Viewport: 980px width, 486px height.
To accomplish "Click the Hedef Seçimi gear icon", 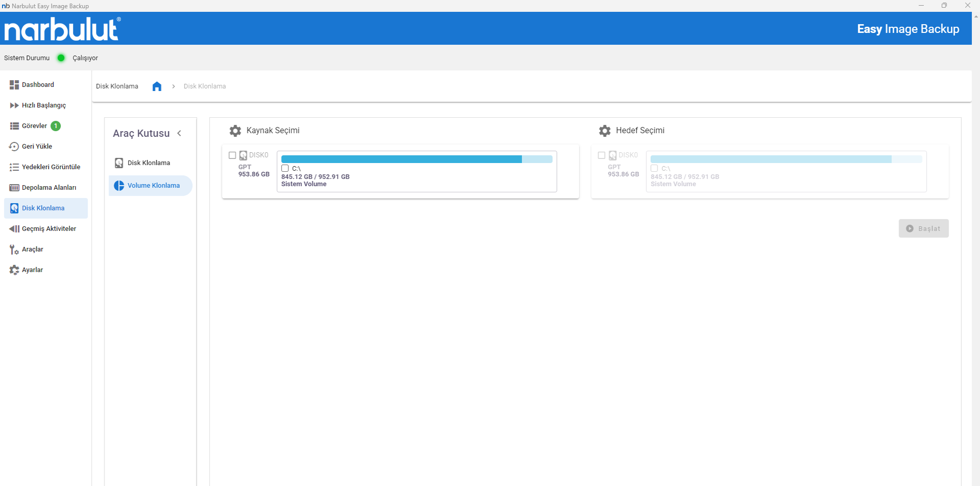I will pyautogui.click(x=604, y=131).
